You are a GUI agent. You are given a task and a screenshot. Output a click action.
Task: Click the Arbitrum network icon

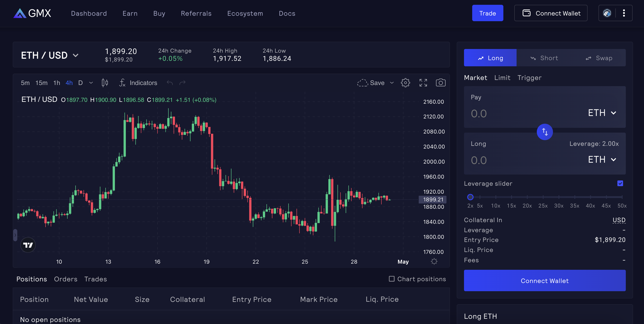[607, 13]
